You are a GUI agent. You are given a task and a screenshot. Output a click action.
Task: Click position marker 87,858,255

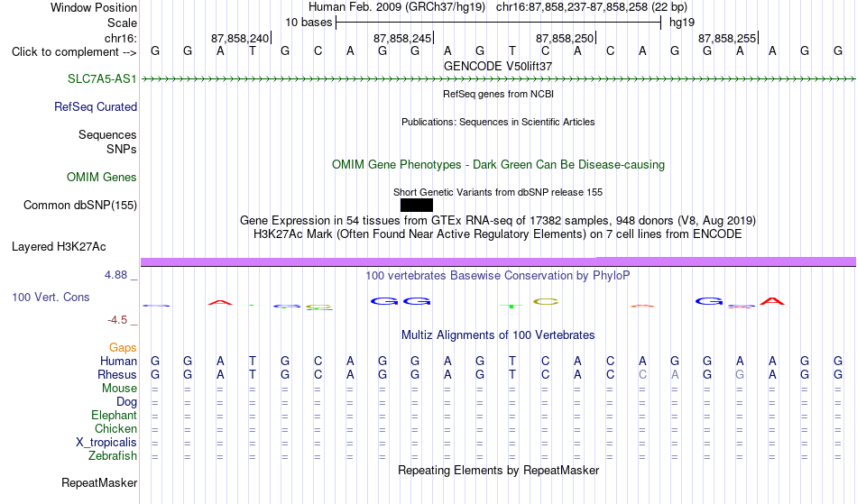[728, 38]
